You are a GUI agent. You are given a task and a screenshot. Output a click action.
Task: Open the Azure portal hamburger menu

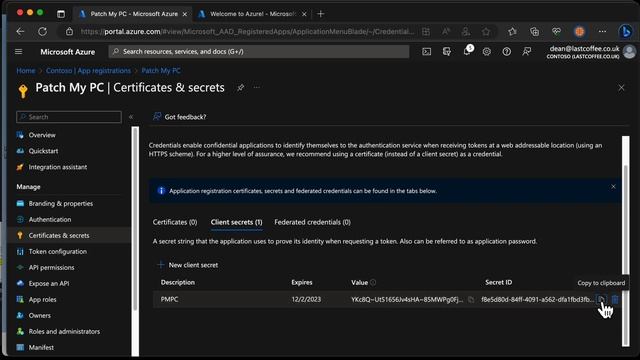(18, 52)
